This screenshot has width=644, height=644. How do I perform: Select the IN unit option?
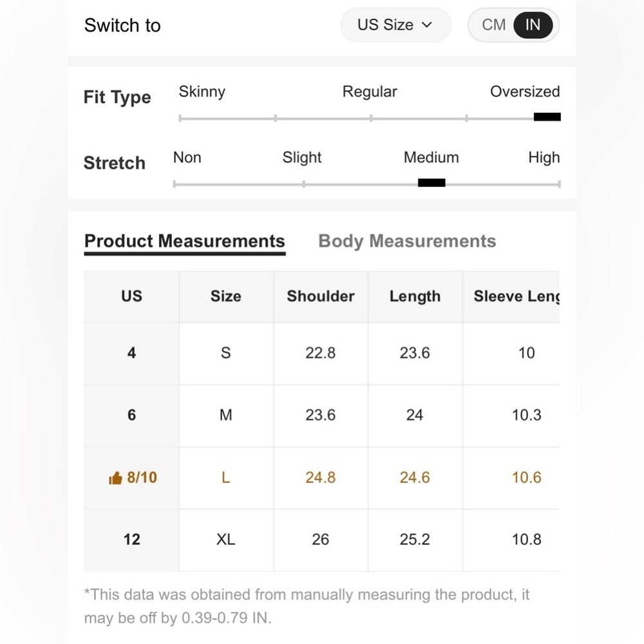coord(533,25)
